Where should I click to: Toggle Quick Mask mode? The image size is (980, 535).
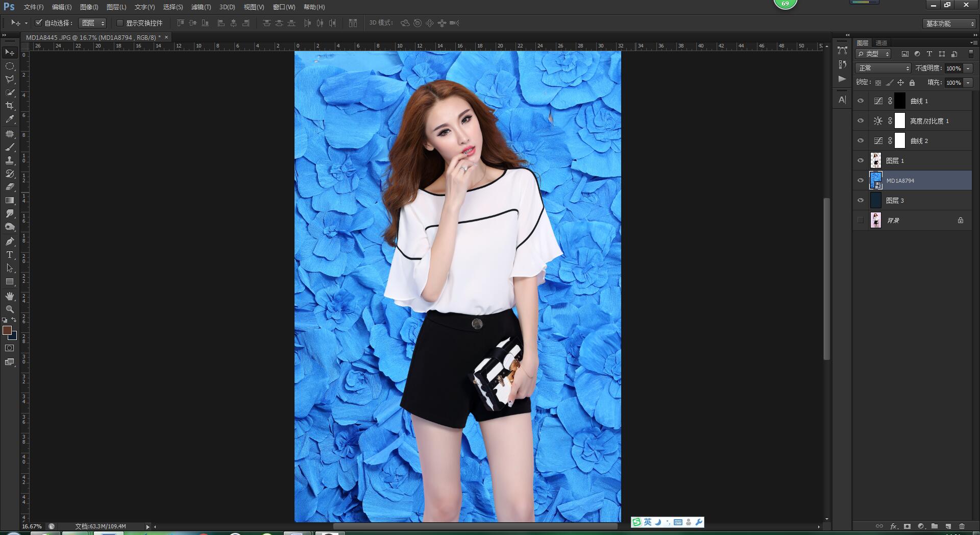click(10, 348)
